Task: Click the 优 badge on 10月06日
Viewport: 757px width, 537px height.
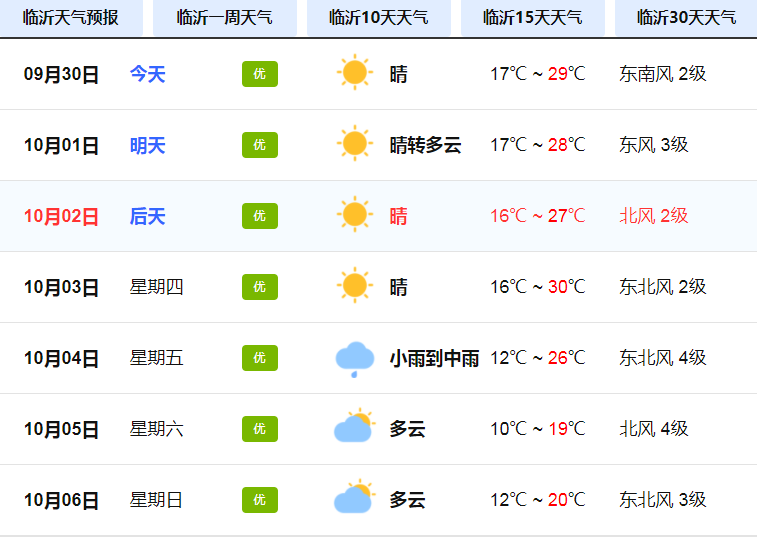Action: pos(260,500)
